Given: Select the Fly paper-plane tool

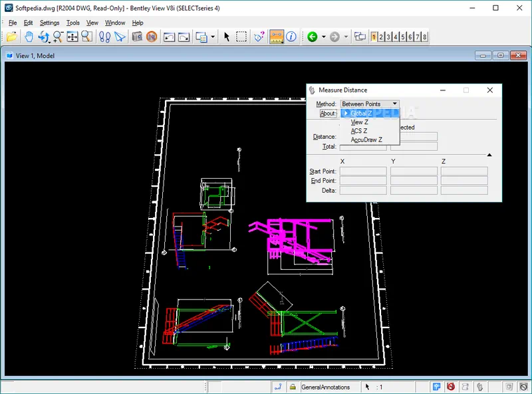Looking at the screenshot, I should coord(120,37).
